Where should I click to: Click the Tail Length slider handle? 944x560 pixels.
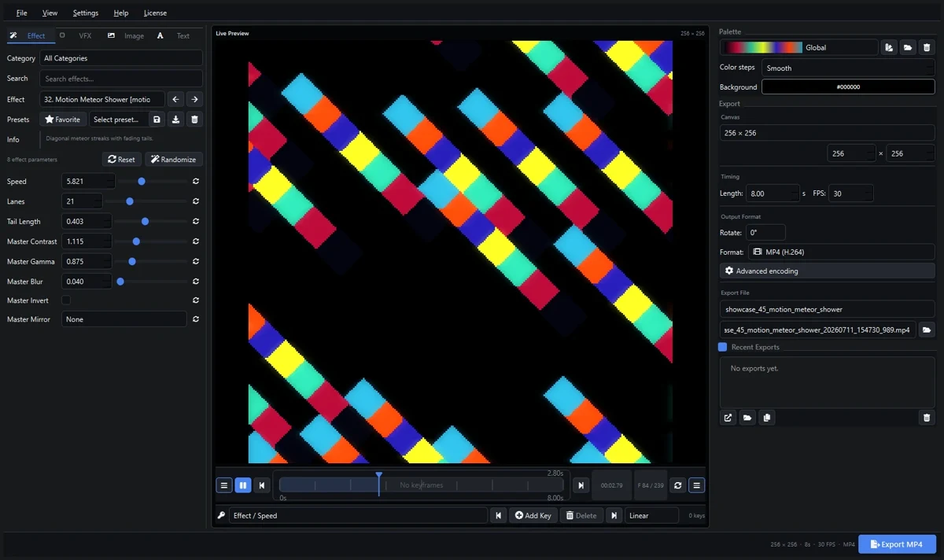click(x=146, y=222)
